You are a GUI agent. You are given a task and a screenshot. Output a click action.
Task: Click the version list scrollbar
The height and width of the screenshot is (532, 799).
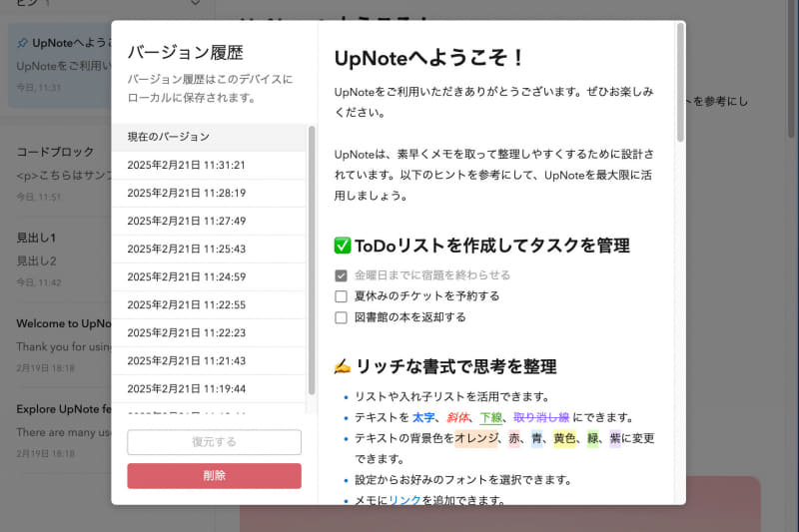[x=312, y=260]
